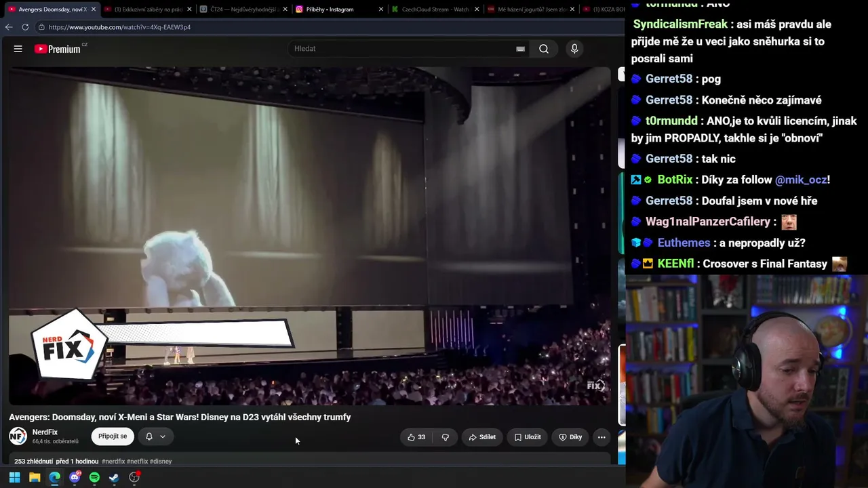The image size is (868, 488).
Task: Click the Uložit save button
Action: (528, 437)
